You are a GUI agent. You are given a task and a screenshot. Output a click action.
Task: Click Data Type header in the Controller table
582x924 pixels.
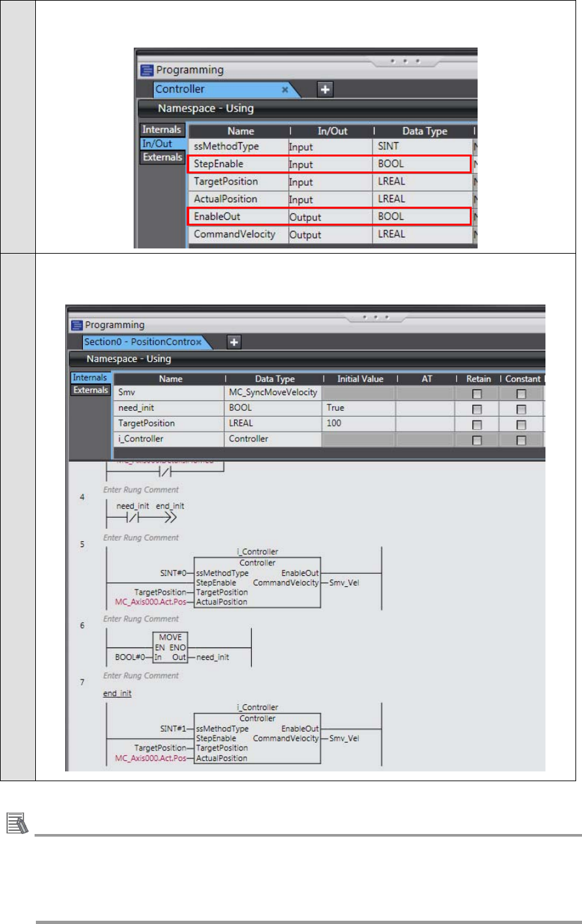424,131
